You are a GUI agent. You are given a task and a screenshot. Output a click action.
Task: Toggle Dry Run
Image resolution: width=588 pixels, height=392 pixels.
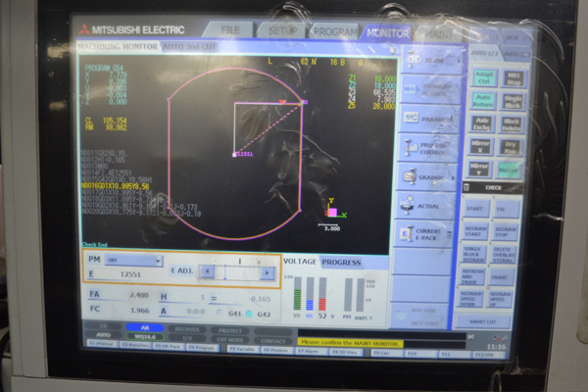point(510,147)
